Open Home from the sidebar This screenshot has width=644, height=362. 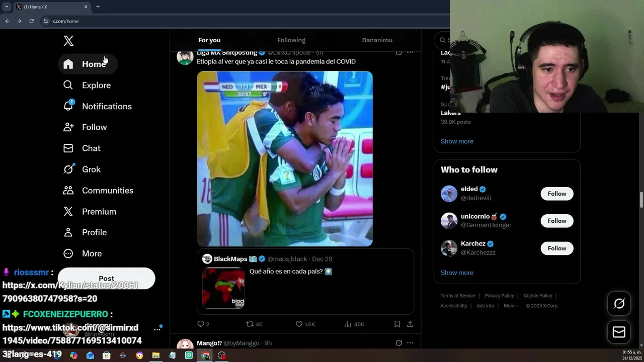click(x=88, y=64)
